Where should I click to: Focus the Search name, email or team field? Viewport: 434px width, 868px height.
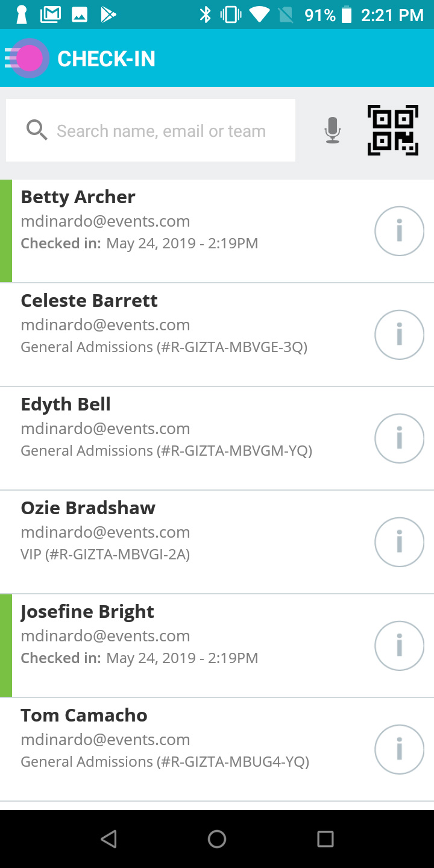point(151,130)
